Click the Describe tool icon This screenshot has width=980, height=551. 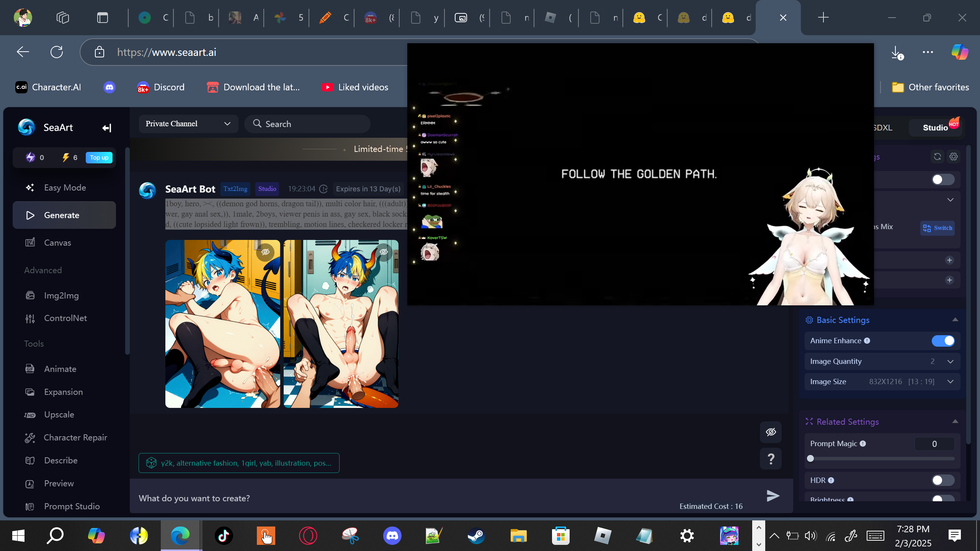(x=30, y=461)
